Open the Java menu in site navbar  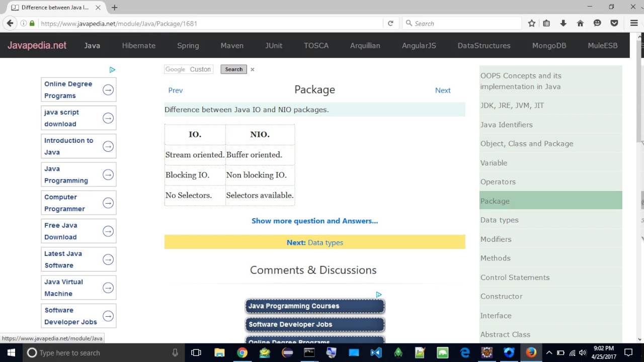pos(92,45)
